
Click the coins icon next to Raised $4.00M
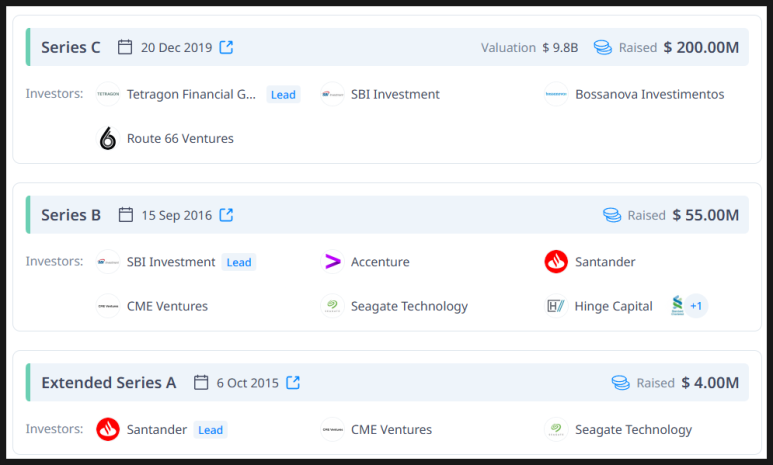pos(621,383)
